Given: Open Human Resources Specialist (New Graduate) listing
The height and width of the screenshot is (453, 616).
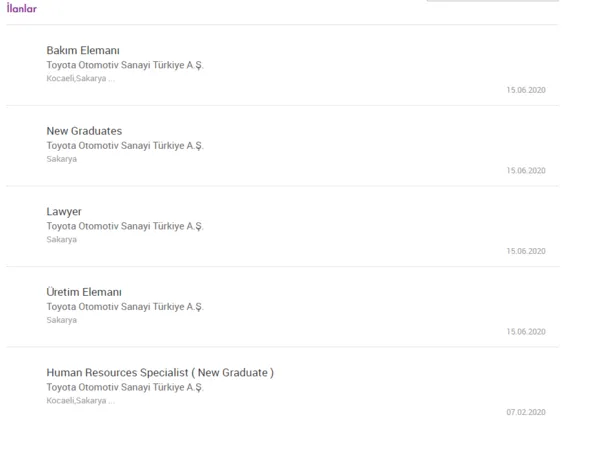Looking at the screenshot, I should coord(160,372).
